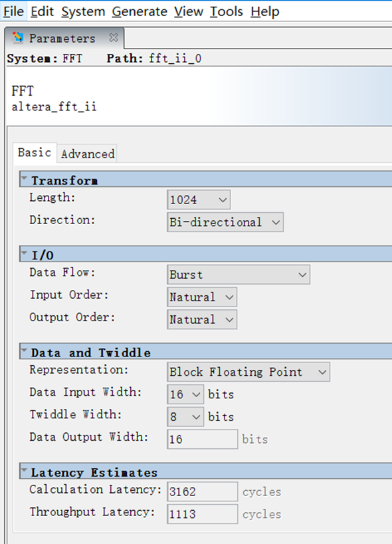This screenshot has height=544, width=392.
Task: Open the Tools menu
Action: (x=227, y=11)
